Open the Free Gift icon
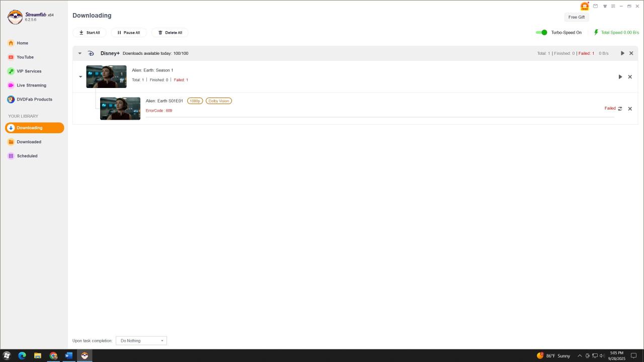The height and width of the screenshot is (362, 644). (x=585, y=6)
